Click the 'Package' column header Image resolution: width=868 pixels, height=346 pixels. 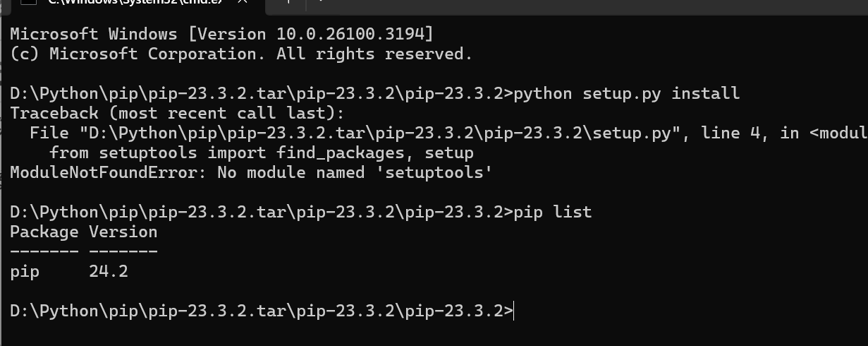pos(44,232)
